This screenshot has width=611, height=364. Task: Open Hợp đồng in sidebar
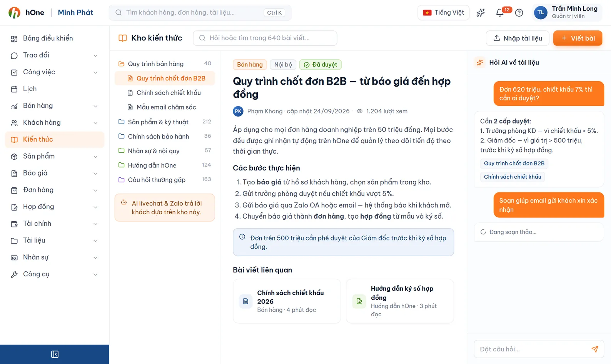click(55, 207)
